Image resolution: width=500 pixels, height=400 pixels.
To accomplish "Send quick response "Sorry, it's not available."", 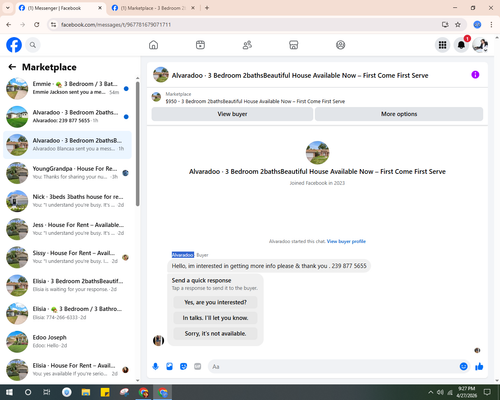I will [215, 333].
